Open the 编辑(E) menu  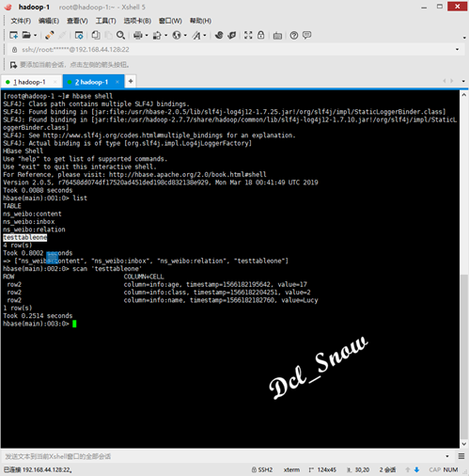click(x=49, y=21)
